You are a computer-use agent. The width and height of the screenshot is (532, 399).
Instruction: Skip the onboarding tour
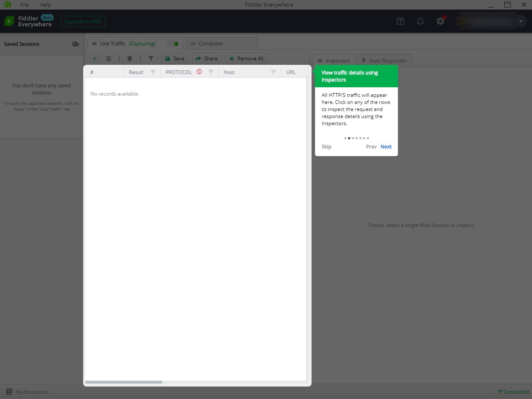click(x=327, y=147)
